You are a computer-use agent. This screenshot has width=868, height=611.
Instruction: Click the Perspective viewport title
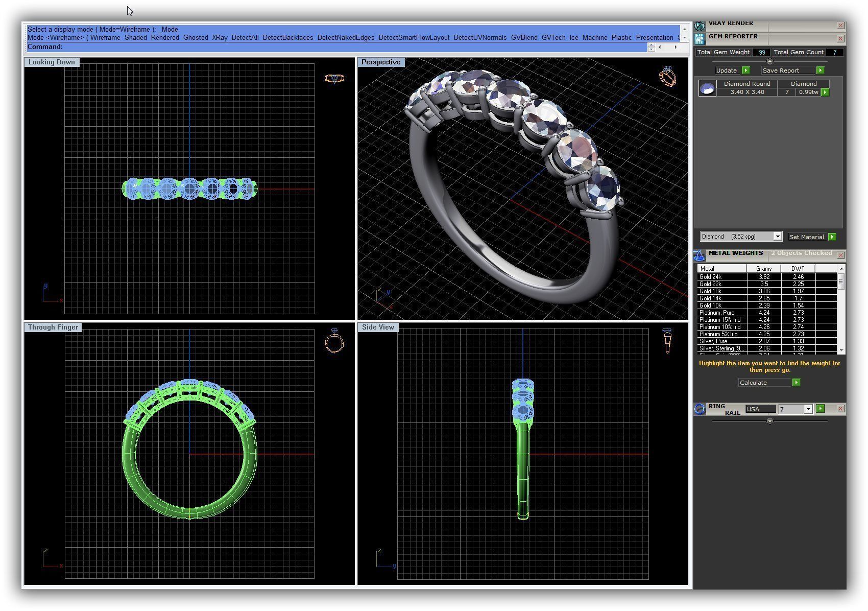(381, 62)
